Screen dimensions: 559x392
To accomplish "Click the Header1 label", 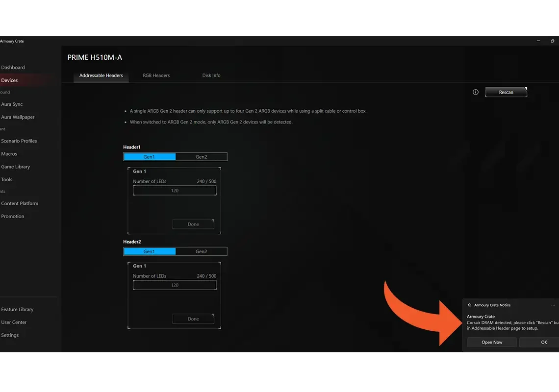I will [131, 147].
